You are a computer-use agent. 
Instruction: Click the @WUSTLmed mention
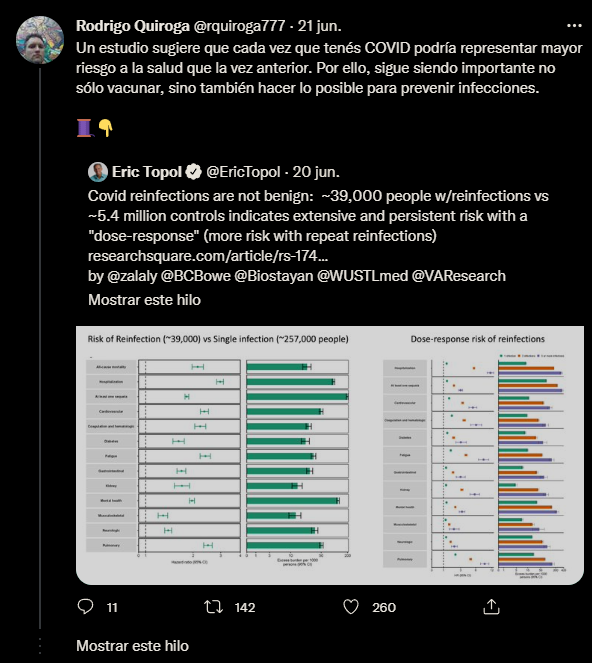point(362,276)
